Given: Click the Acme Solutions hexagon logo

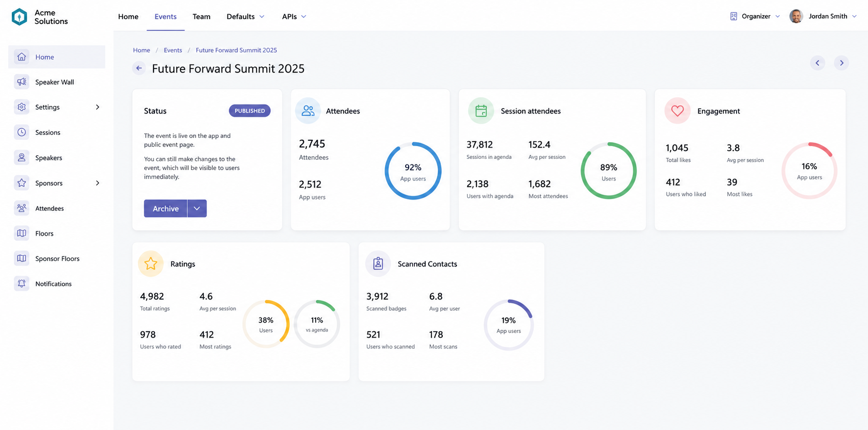Looking at the screenshot, I should pos(19,17).
